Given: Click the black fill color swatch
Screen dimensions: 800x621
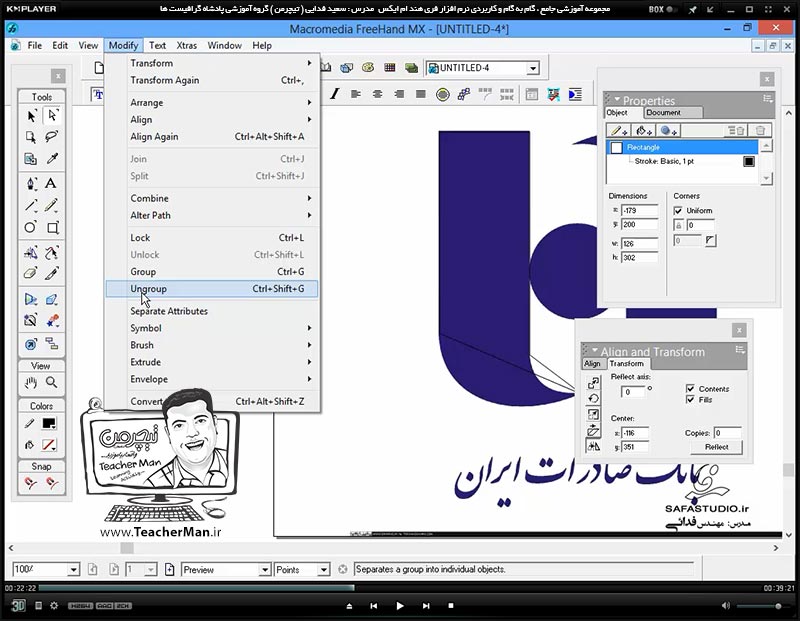Looking at the screenshot, I should [49, 424].
